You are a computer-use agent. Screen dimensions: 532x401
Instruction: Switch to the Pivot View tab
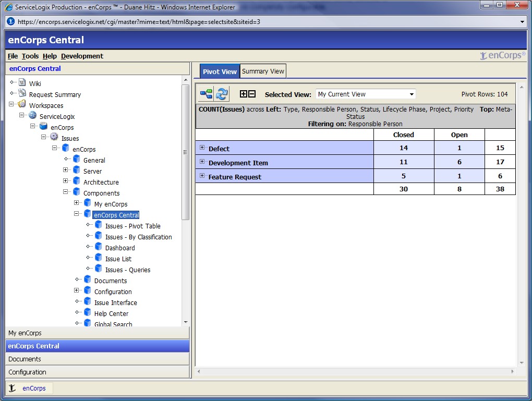[220, 71]
